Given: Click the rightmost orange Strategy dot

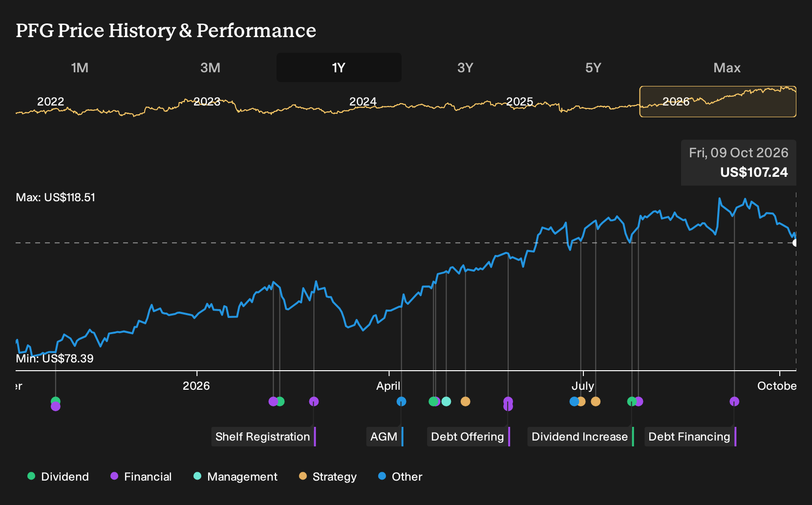Looking at the screenshot, I should tap(596, 401).
